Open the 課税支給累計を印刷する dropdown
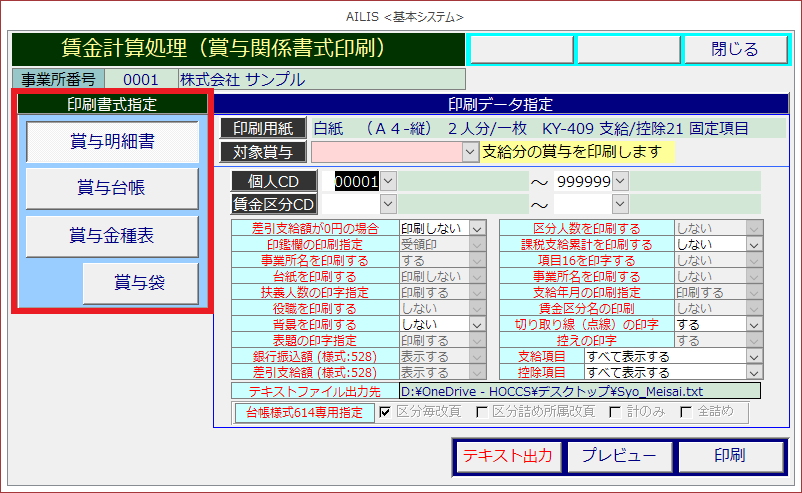Image resolution: width=802 pixels, height=493 pixels. (753, 244)
